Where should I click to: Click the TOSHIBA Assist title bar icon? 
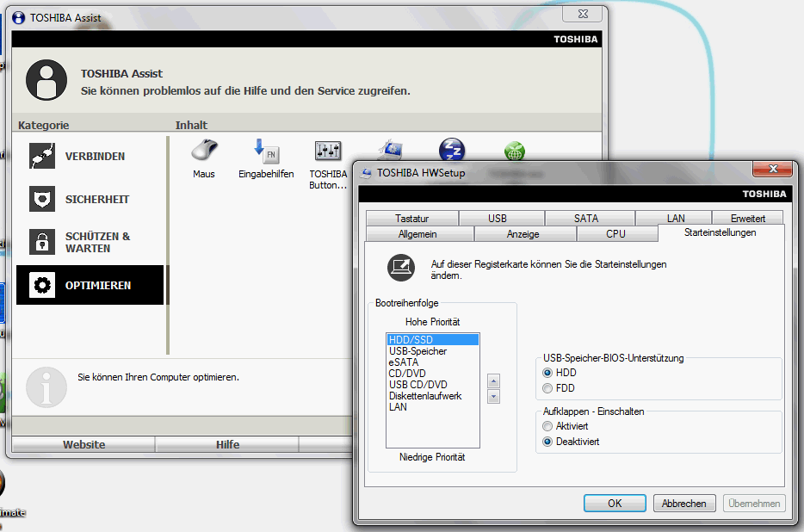[18, 18]
